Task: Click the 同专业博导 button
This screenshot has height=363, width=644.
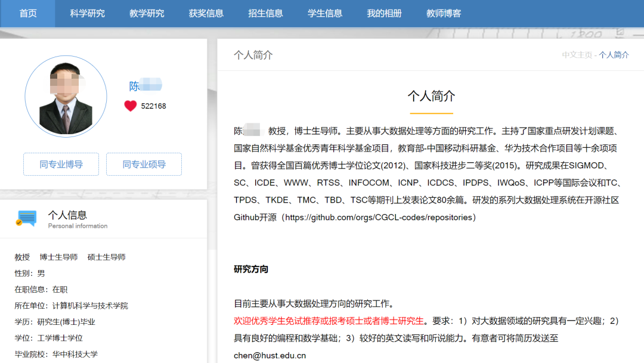Action: (x=61, y=165)
